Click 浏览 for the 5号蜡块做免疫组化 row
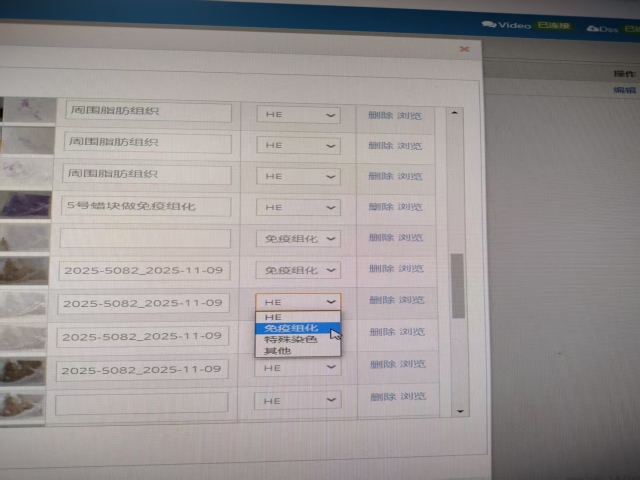Image resolution: width=640 pixels, height=480 pixels. pyautogui.click(x=410, y=207)
